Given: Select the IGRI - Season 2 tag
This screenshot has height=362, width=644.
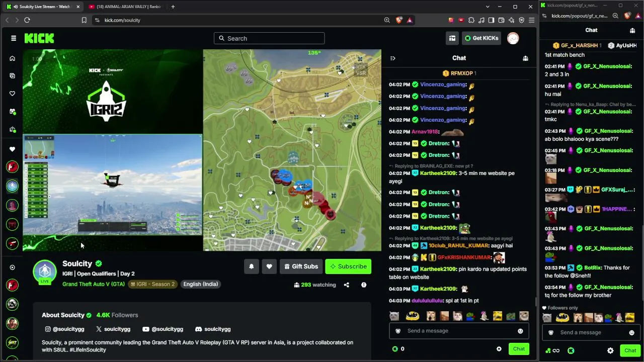Looking at the screenshot, I should click(152, 284).
